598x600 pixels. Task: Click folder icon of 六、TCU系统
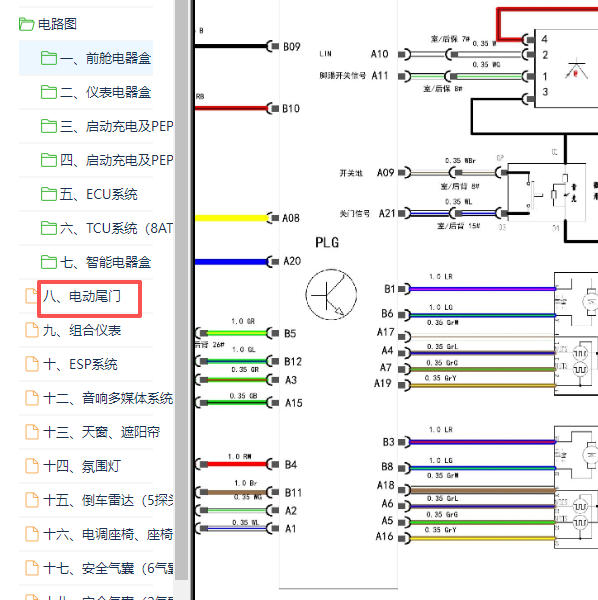[x=49, y=228]
